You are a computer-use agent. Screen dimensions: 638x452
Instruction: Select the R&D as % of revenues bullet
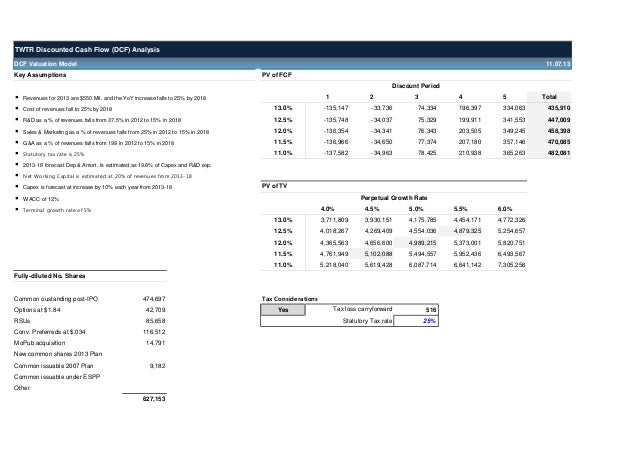click(x=102, y=120)
